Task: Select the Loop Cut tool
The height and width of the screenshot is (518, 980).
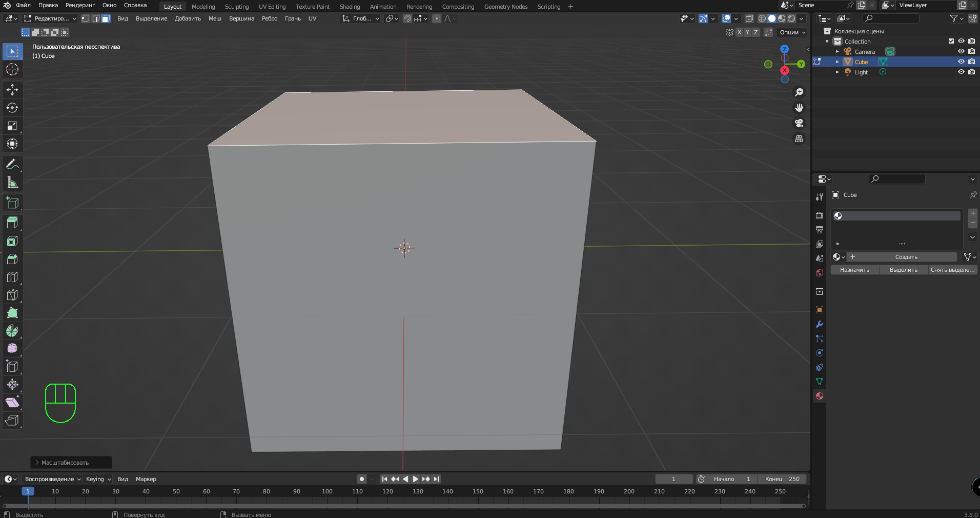Action: click(x=12, y=277)
